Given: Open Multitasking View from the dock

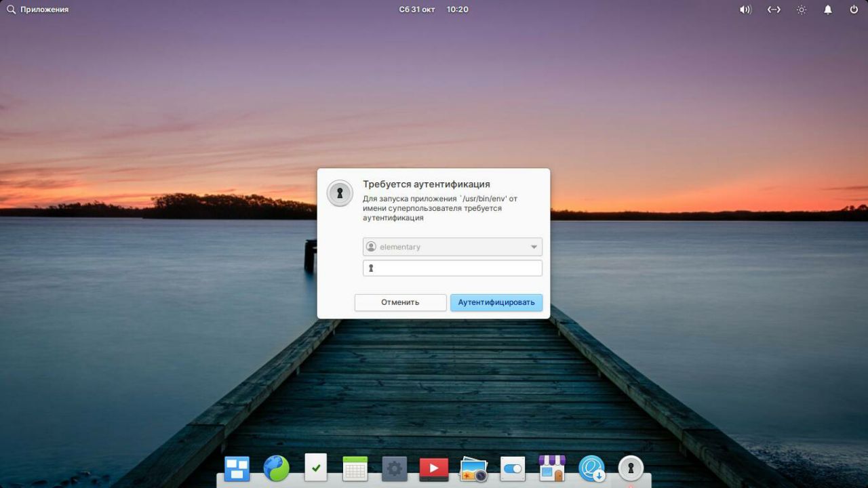Looking at the screenshot, I should 237,468.
